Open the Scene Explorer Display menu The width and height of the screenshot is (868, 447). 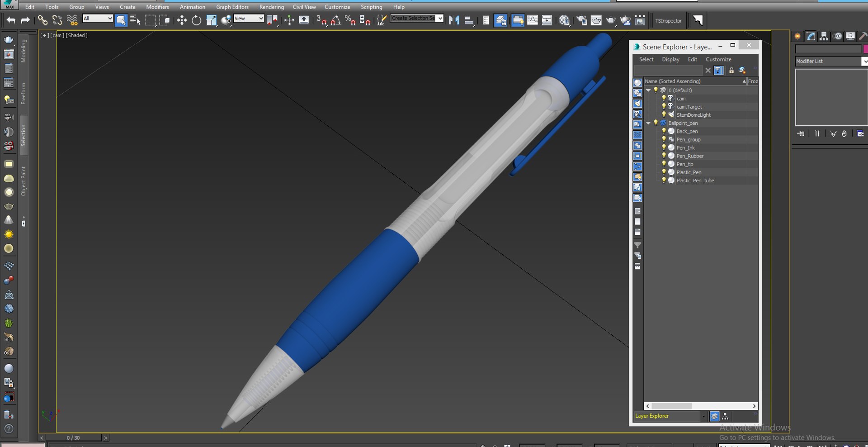click(x=670, y=59)
